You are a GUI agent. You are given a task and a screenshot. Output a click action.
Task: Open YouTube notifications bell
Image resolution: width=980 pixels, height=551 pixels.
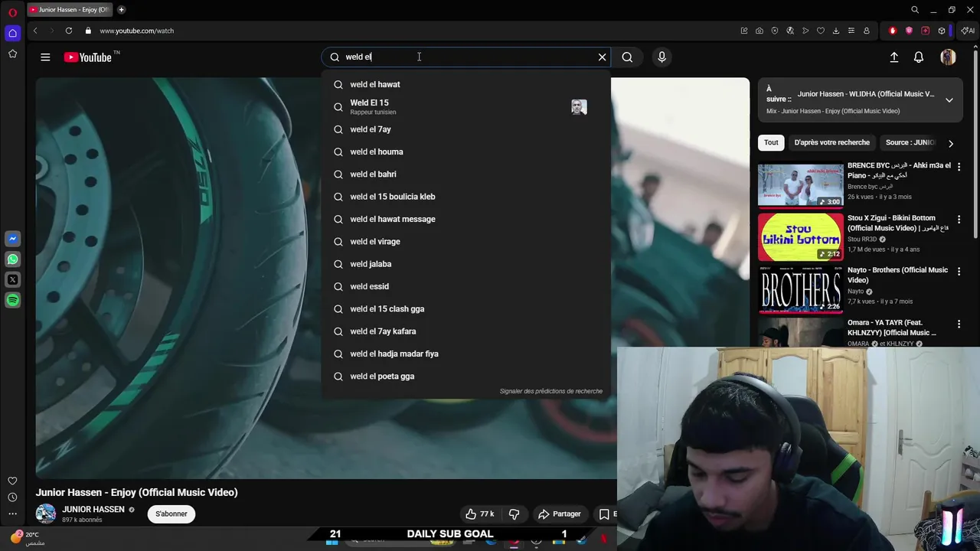click(x=919, y=57)
